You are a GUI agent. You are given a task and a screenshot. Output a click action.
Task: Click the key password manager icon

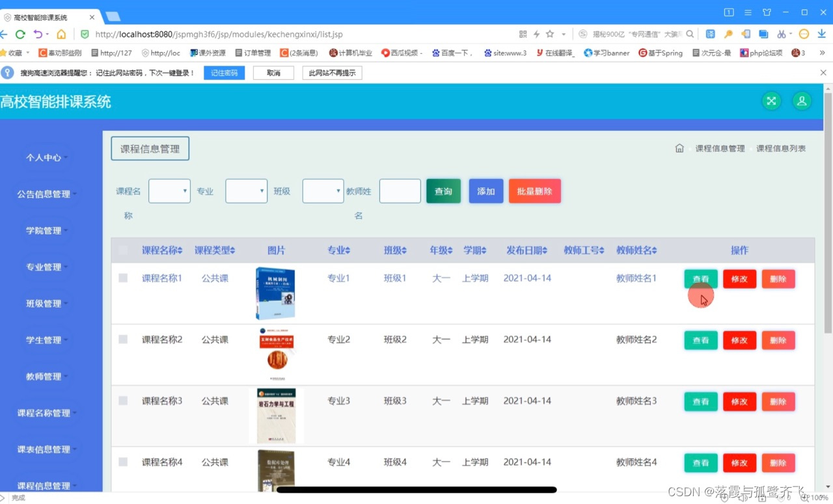click(729, 34)
